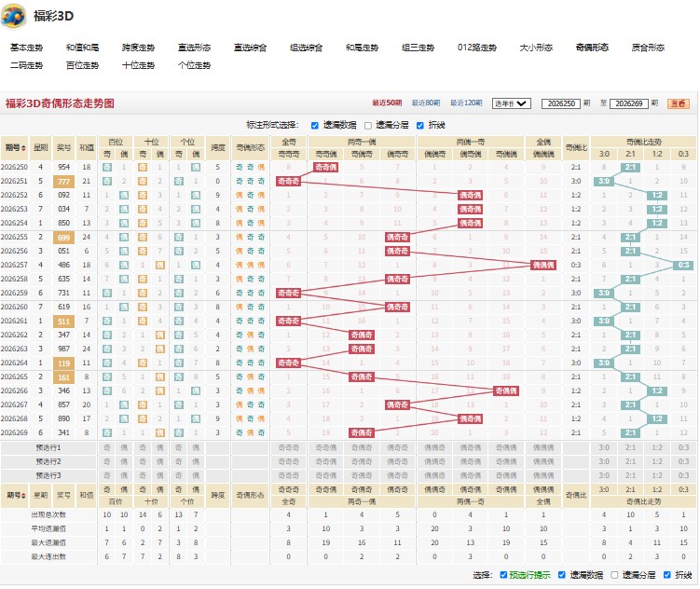
Task: Open the 基本走势 page
Action: coord(26,48)
